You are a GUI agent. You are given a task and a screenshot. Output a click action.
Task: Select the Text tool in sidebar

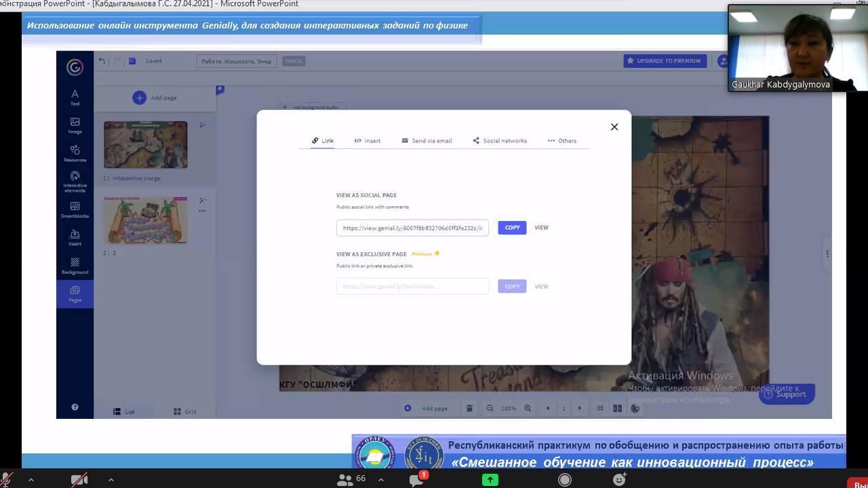(x=75, y=97)
